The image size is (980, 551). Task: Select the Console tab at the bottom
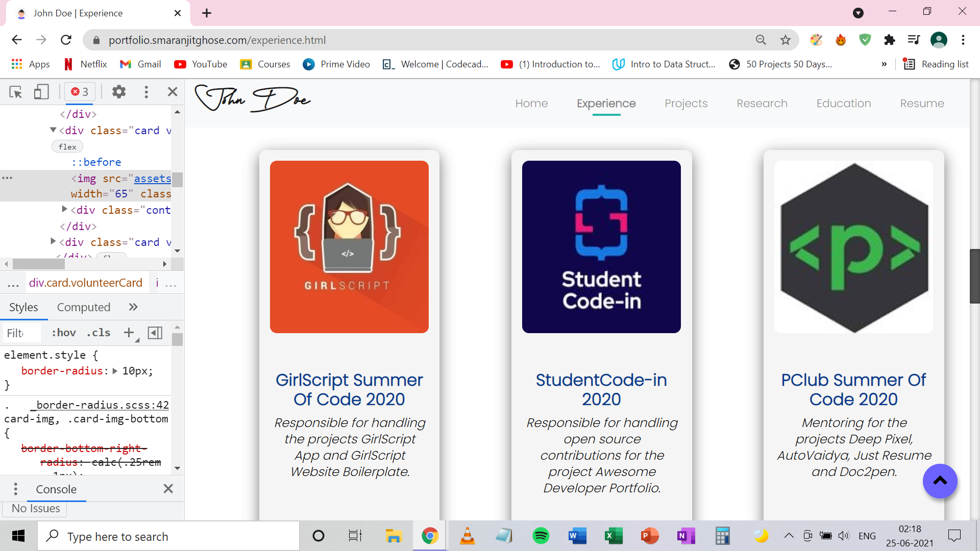[x=56, y=489]
